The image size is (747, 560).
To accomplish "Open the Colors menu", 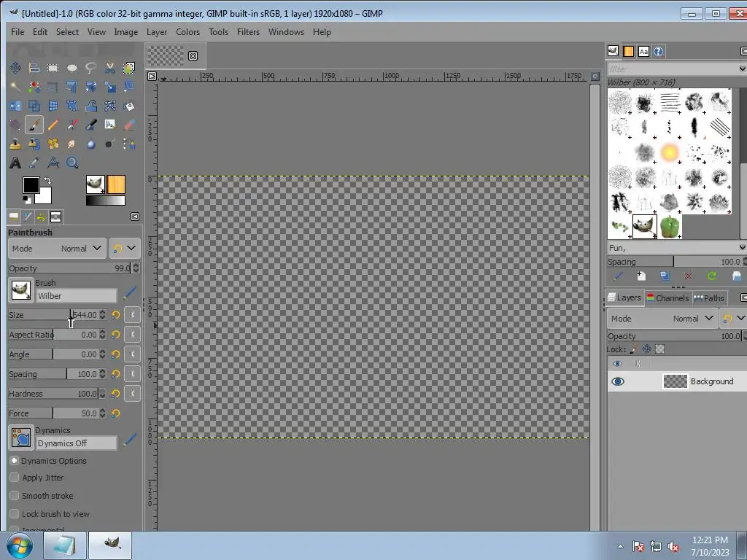I will pyautogui.click(x=187, y=32).
